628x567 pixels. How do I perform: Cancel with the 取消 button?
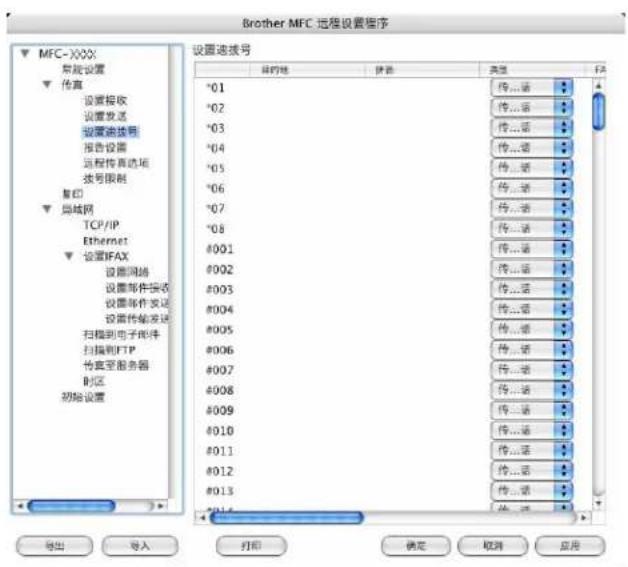(493, 546)
